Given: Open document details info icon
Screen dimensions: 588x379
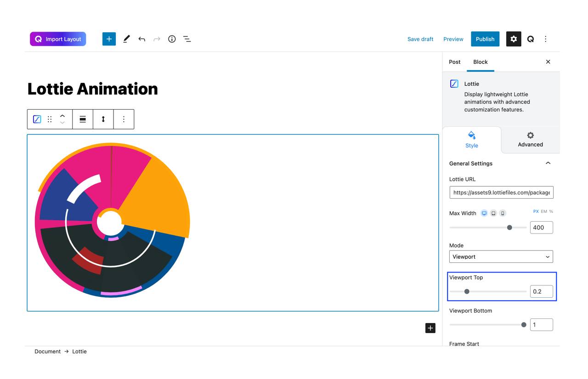Looking at the screenshot, I should pos(172,39).
